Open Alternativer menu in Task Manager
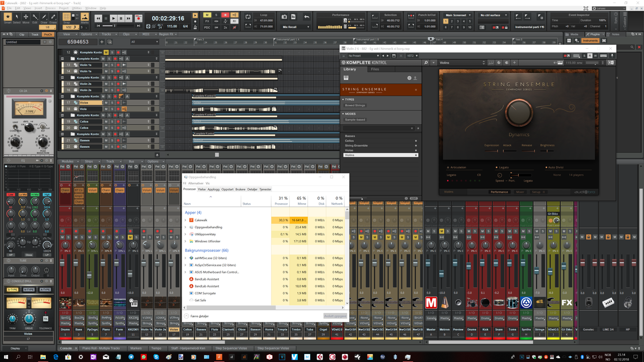The height and width of the screenshot is (362, 644). pos(196,184)
